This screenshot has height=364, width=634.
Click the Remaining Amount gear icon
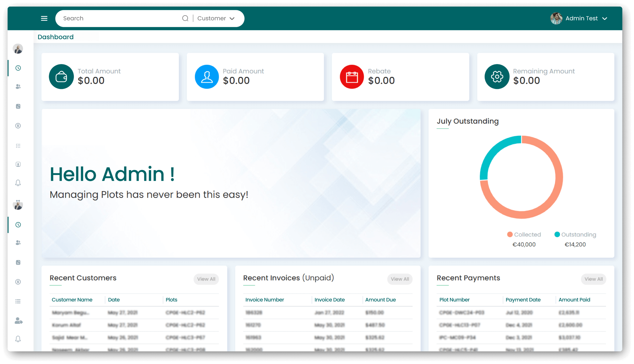pos(497,77)
